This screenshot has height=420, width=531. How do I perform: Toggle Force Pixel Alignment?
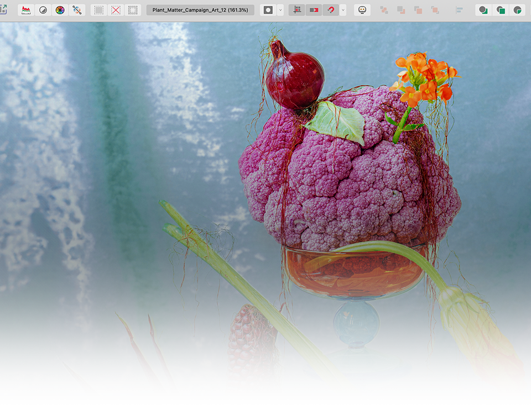coord(297,10)
